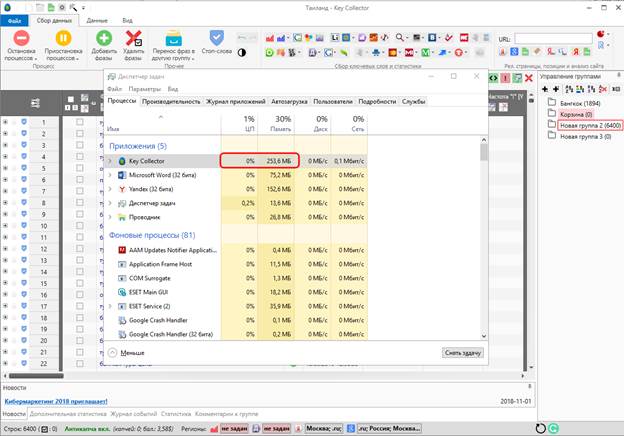Click the black-white half circle contrast icon
The width and height of the screenshot is (624, 436).
[242, 52]
